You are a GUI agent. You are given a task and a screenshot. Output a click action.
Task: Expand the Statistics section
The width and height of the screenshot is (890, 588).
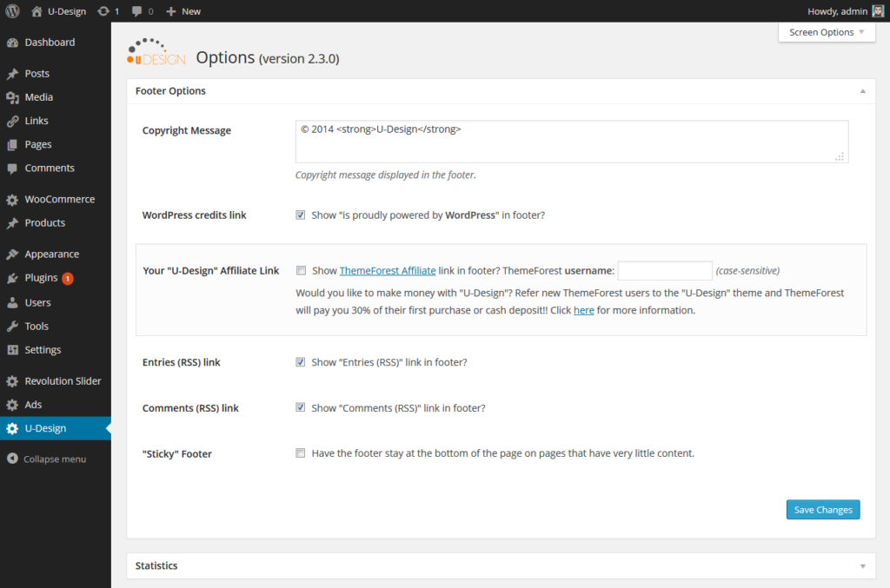tap(862, 565)
